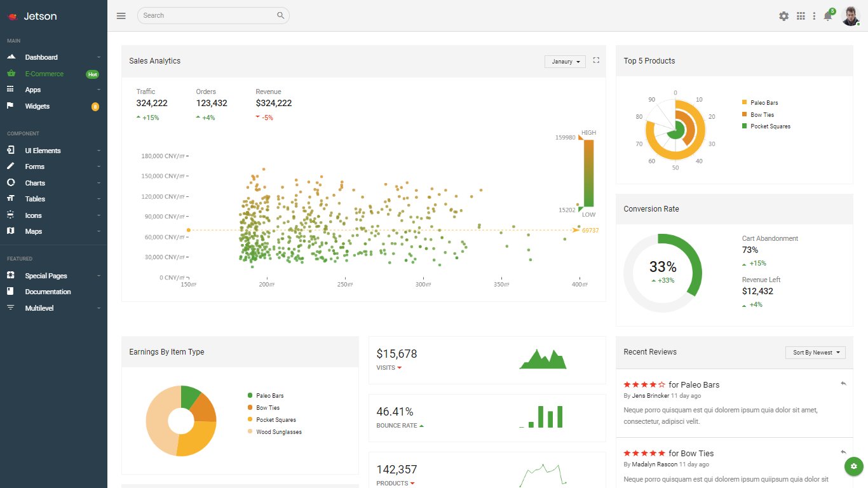The width and height of the screenshot is (868, 488).
Task: Expand the Forms menu chevron
Action: tap(98, 166)
